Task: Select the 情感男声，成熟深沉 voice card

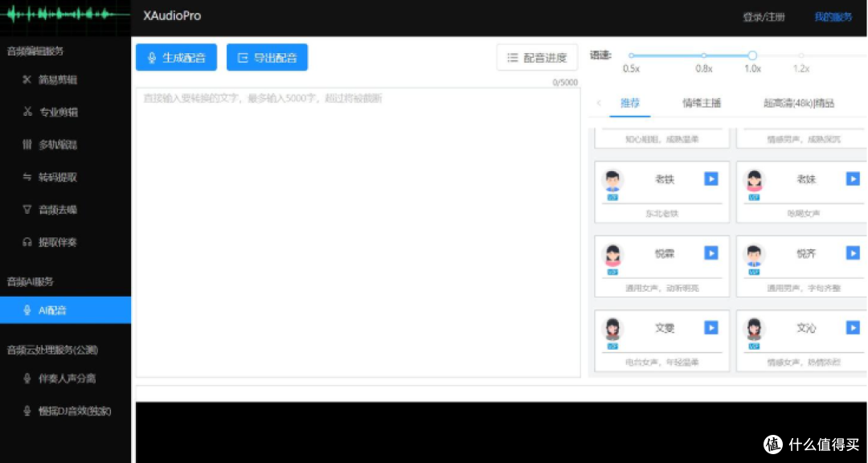Action: pyautogui.click(x=801, y=138)
